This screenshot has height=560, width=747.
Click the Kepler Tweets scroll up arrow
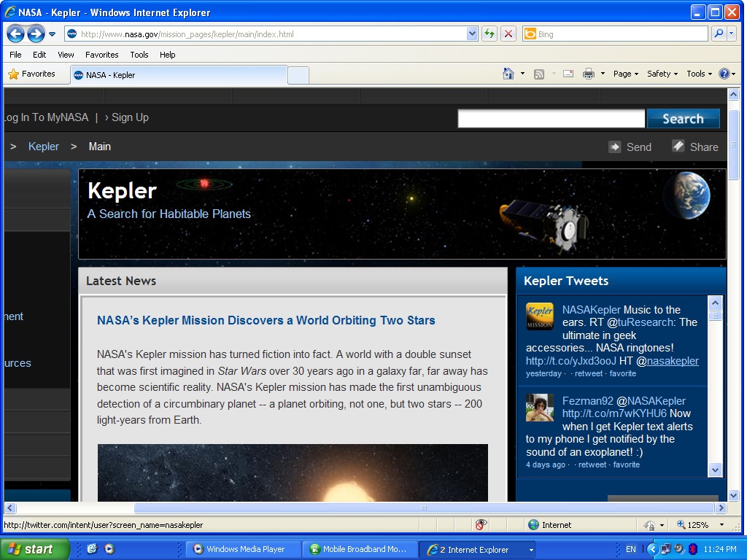pyautogui.click(x=715, y=303)
